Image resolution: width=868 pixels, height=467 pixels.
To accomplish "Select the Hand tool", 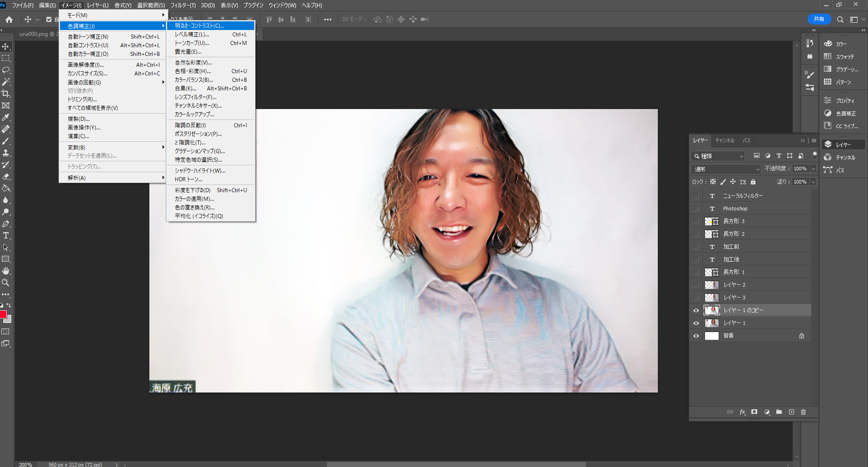I will click(6, 271).
